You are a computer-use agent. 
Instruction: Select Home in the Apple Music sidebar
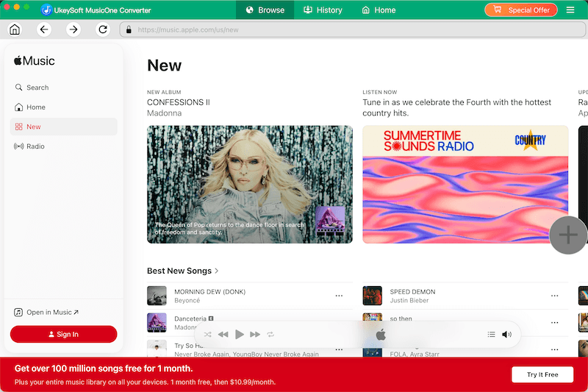tap(63, 107)
